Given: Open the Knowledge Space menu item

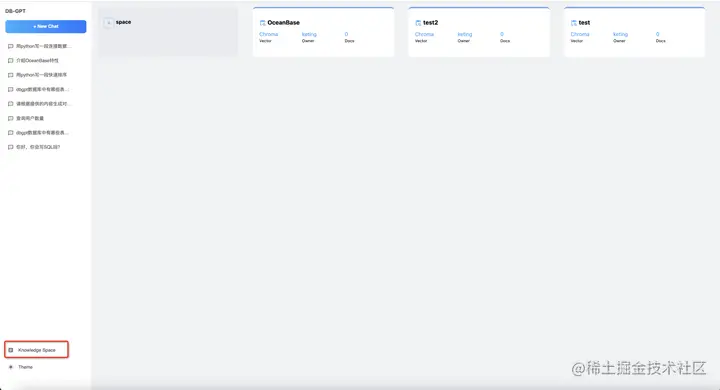Looking at the screenshot, I should [x=36, y=350].
